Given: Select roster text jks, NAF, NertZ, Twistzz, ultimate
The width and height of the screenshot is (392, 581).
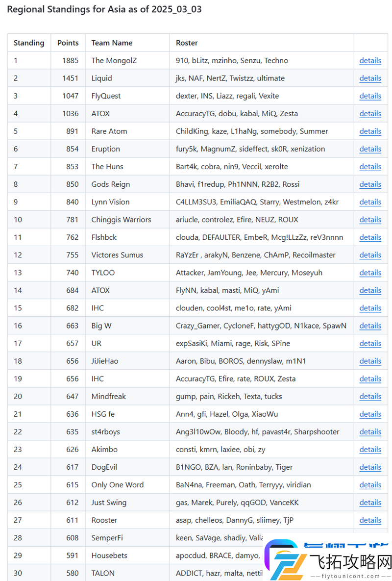Looking at the screenshot, I should pyautogui.click(x=230, y=78).
